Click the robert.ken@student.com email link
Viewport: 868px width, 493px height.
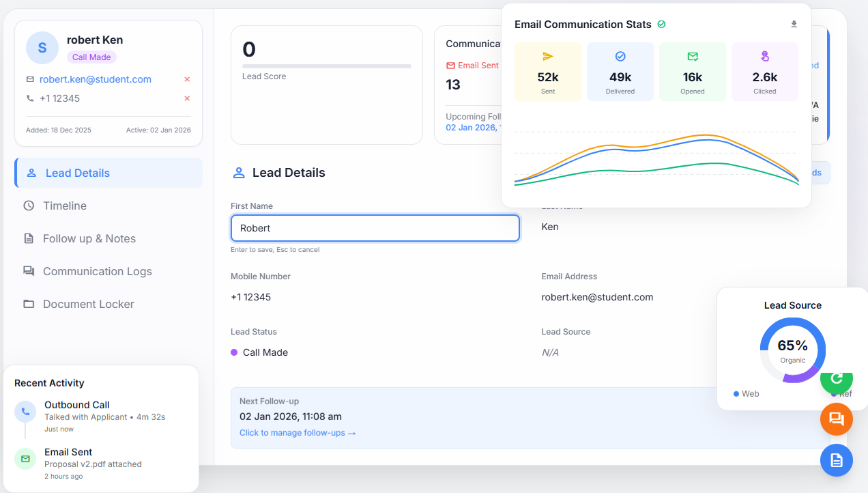pyautogui.click(x=96, y=79)
